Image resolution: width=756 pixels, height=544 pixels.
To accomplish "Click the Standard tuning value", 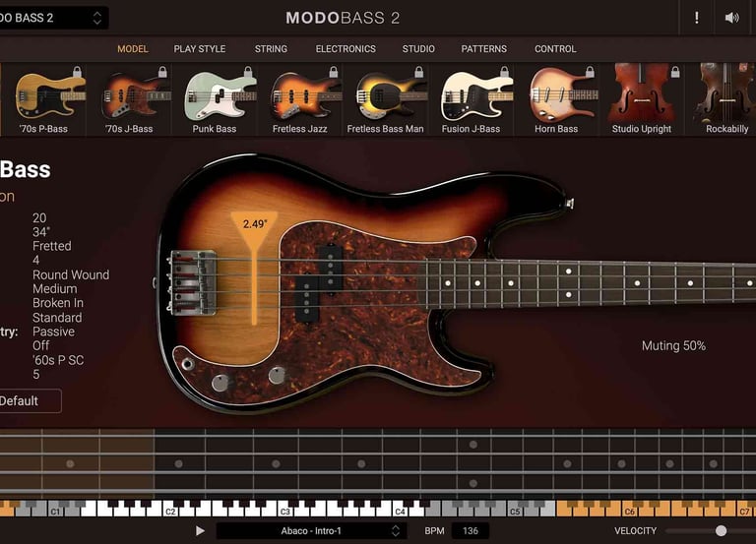I will click(x=57, y=318).
